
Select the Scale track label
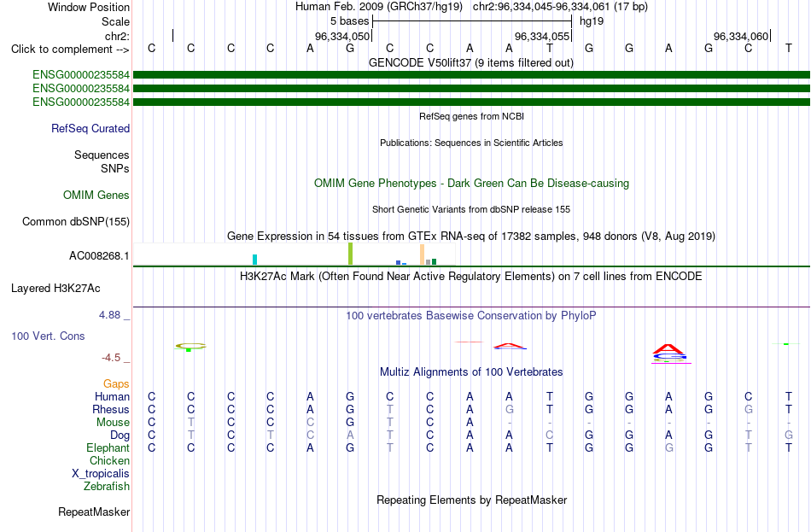click(x=115, y=21)
